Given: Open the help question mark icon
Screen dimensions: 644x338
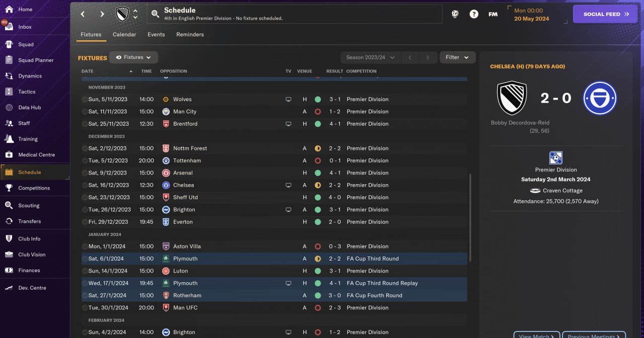Looking at the screenshot, I should [474, 14].
